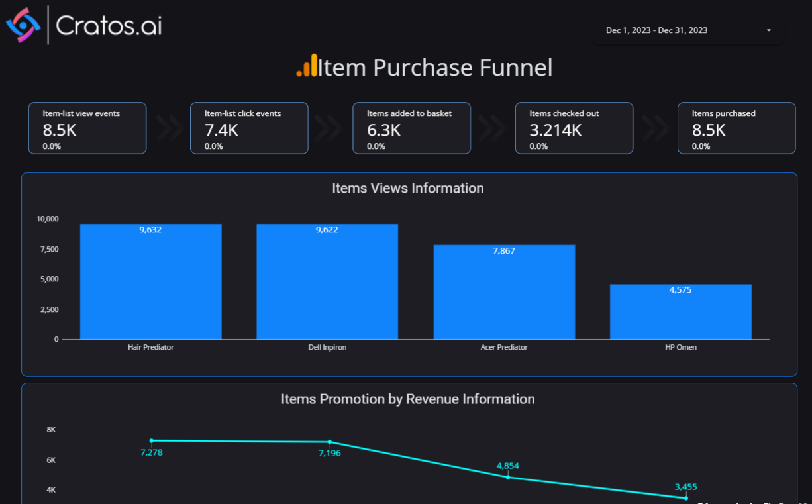Select the Item Purchase Funnel title
812x504 pixels.
pos(434,68)
